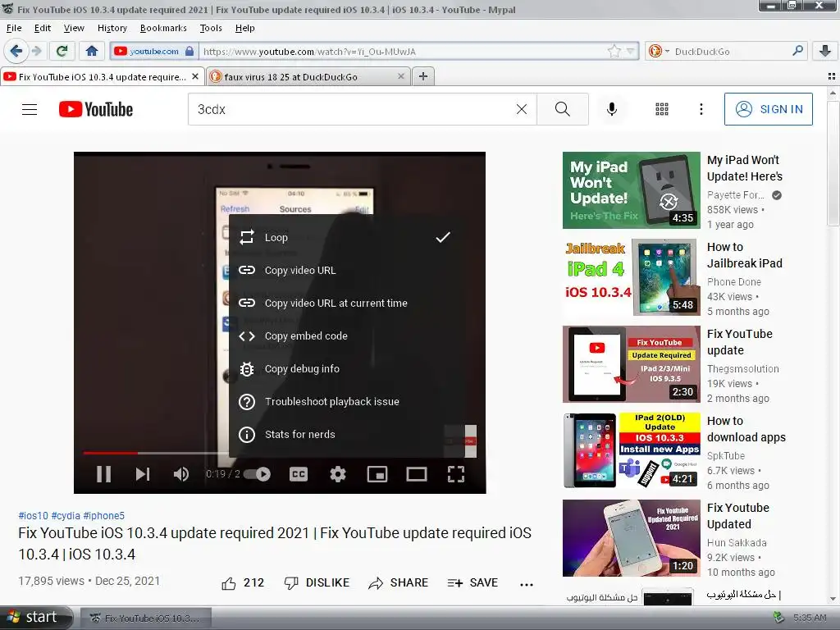Open 'Jailbreak iPad 4' video thumbnail
The height and width of the screenshot is (630, 840).
coord(631,277)
